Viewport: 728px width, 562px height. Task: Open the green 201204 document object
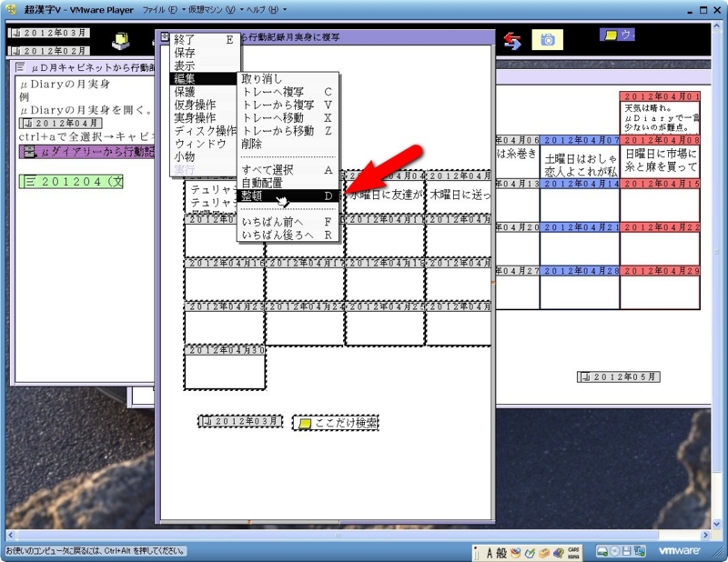click(x=72, y=182)
